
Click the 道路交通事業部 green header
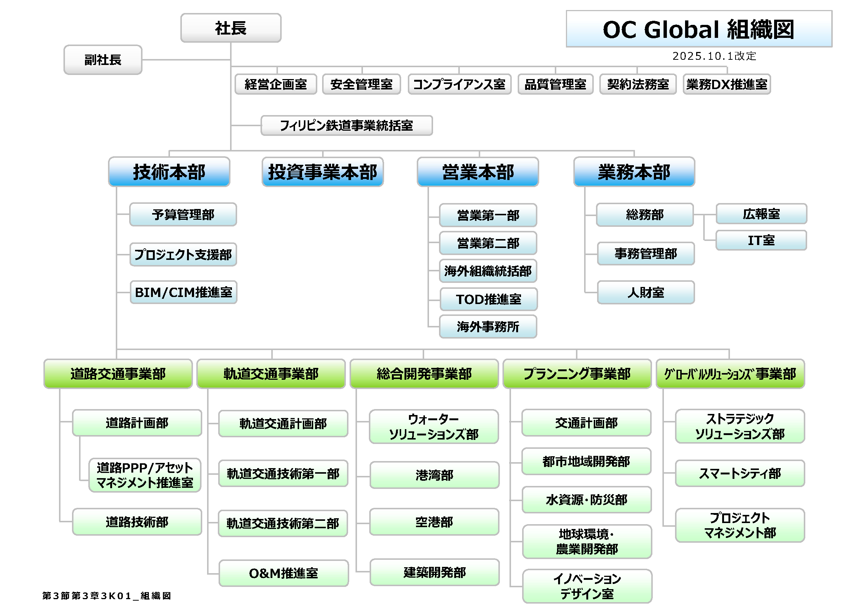pyautogui.click(x=118, y=373)
